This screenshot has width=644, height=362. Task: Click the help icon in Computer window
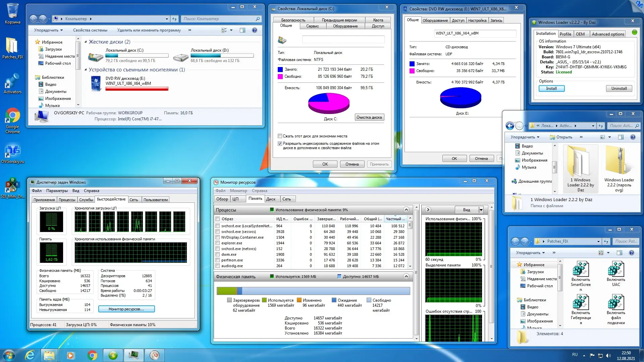(255, 30)
